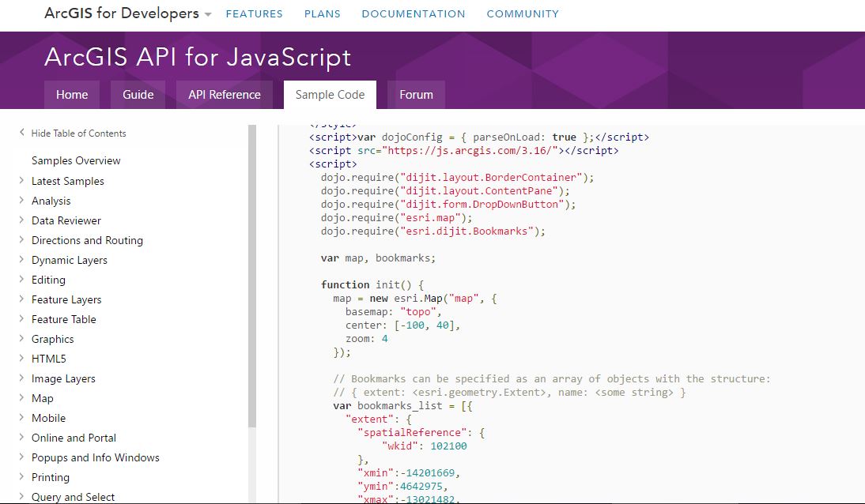Viewport: 865px width, 504px height.
Task: Click the "esri.dijit.Bookmarks" string in code
Action: (x=466, y=231)
